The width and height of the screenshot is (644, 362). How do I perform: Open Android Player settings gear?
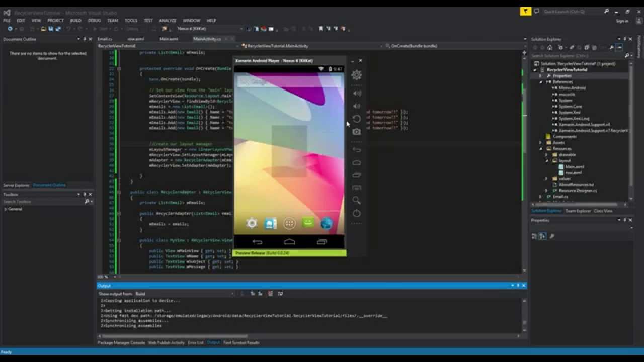[x=357, y=75]
